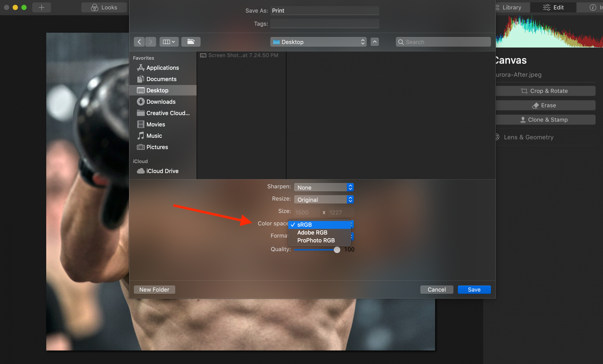Select the Erase tool

[x=545, y=105]
